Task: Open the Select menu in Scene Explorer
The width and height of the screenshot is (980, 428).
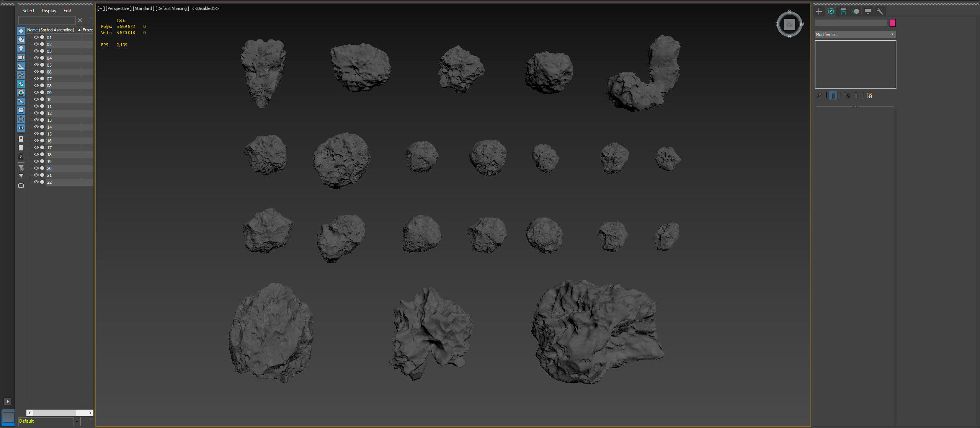Action: coord(28,11)
